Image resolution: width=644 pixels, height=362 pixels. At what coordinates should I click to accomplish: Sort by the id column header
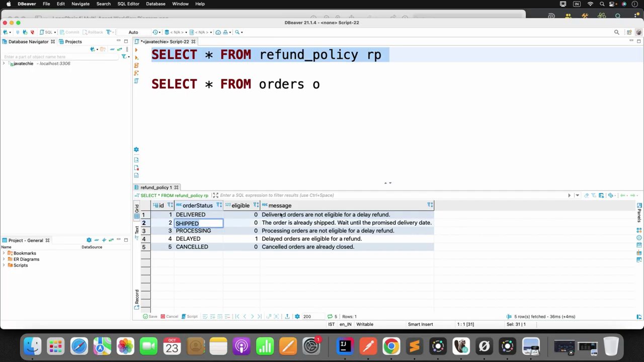162,205
